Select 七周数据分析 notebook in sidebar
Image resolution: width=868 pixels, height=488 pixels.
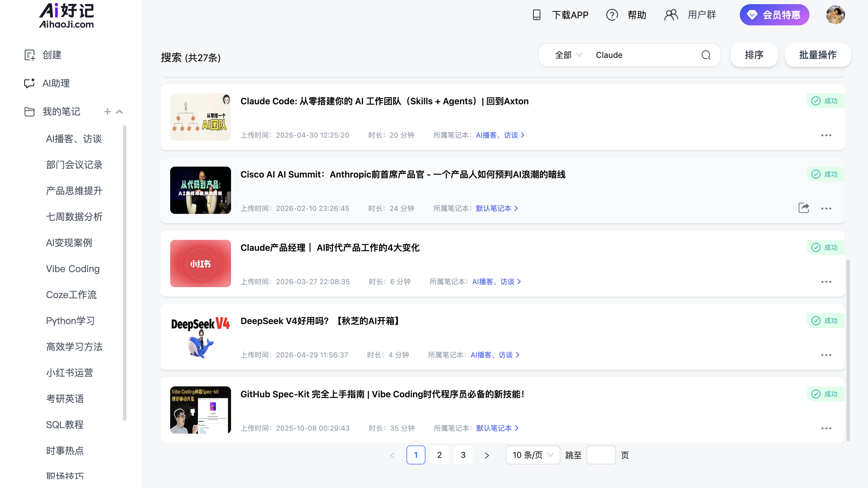click(74, 217)
